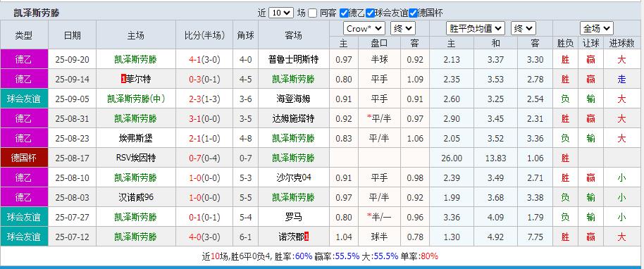Click the 类型 column header
Screen dimensions: 644x269
(24, 35)
